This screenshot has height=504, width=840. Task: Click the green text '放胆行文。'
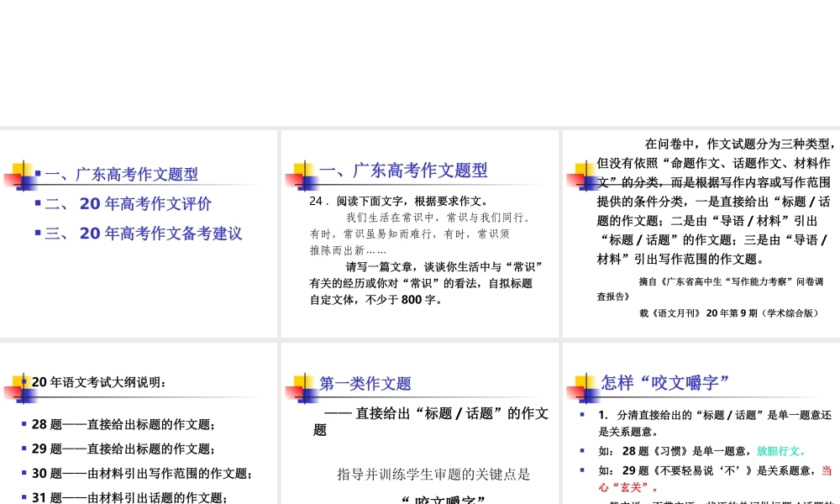tap(781, 451)
